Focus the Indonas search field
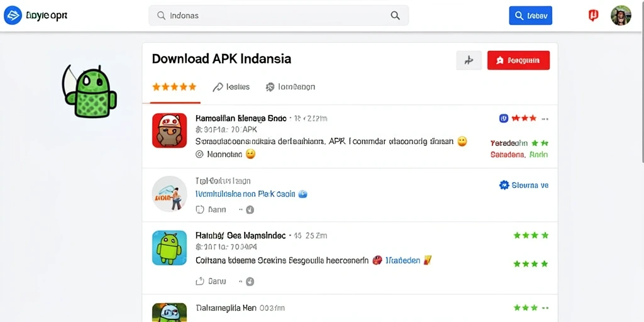The width and height of the screenshot is (644, 322). [279, 16]
